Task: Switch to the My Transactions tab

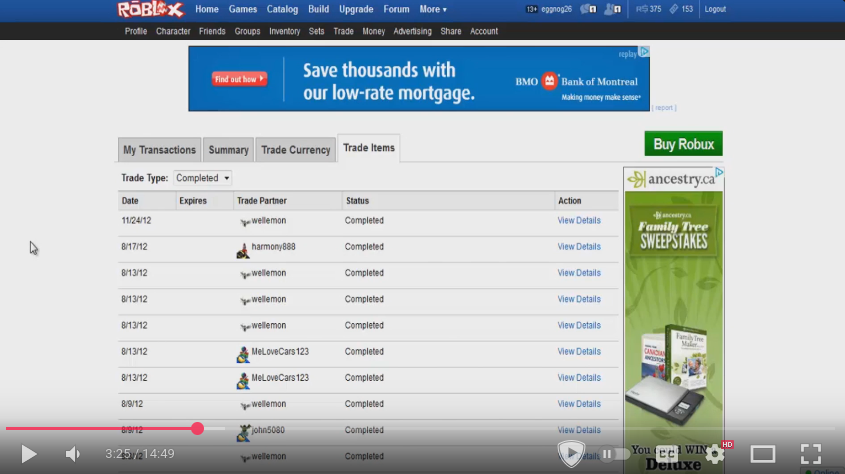Action: pyautogui.click(x=159, y=150)
